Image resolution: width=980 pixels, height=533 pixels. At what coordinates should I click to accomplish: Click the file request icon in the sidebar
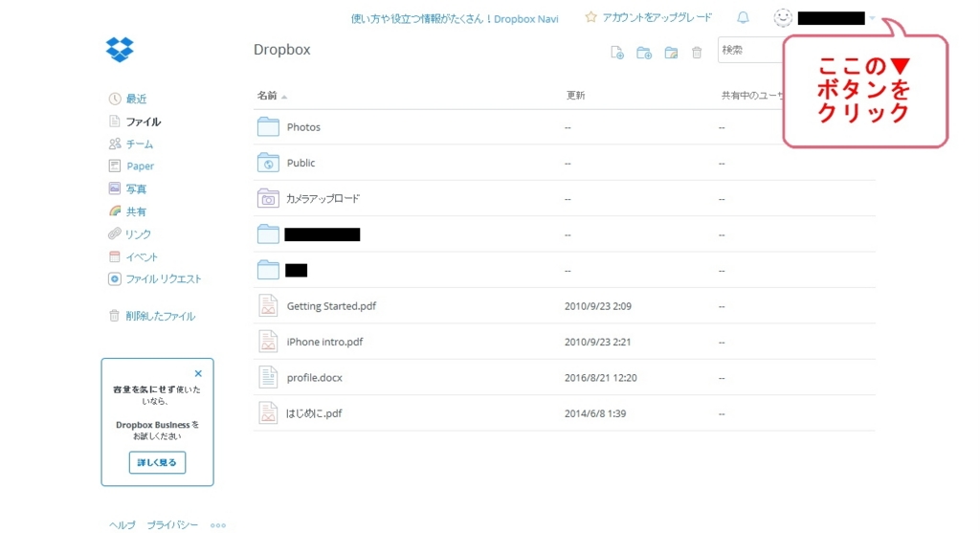(115, 278)
